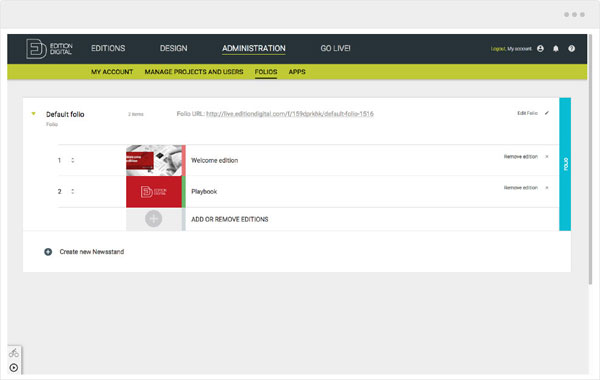Open notifications bell icon
600x380 pixels.
pos(556,49)
